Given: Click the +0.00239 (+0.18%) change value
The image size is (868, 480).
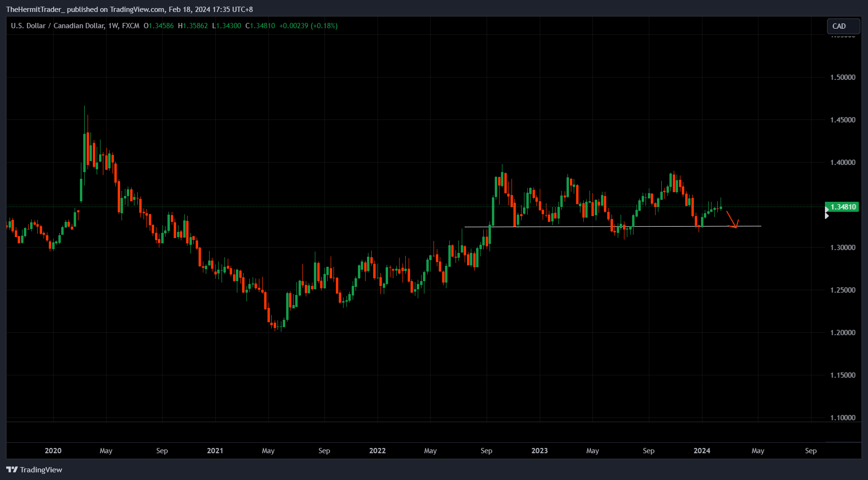Looking at the screenshot, I should click(x=309, y=26).
